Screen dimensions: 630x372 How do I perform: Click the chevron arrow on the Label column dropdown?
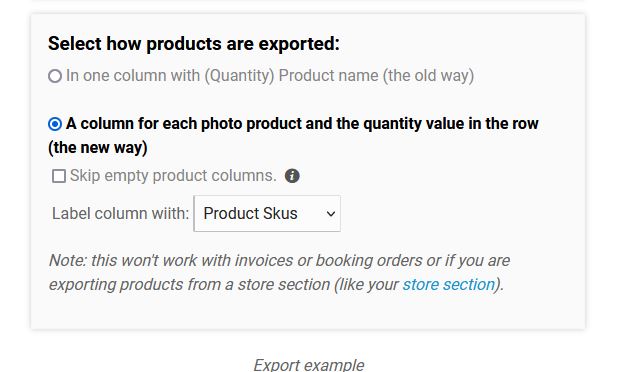coord(331,214)
